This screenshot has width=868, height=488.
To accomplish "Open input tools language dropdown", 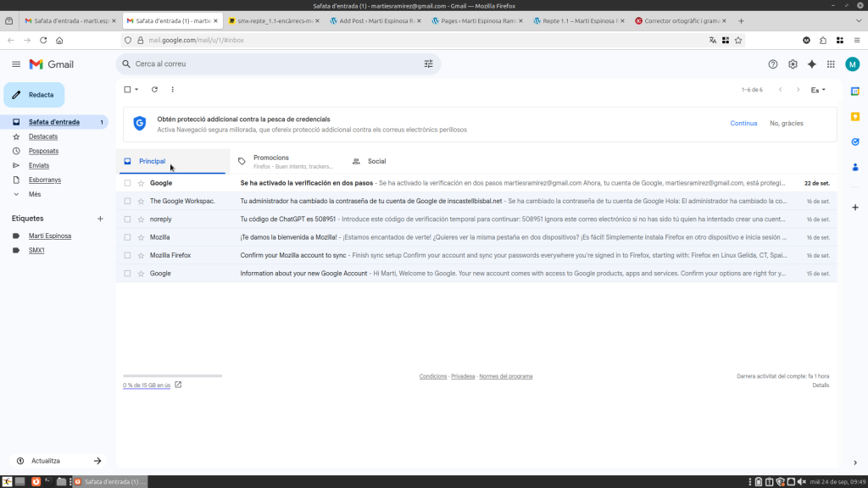I will (818, 90).
